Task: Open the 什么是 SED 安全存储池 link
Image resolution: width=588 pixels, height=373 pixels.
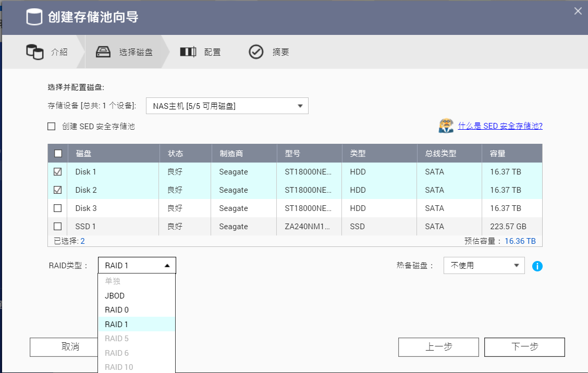Action: click(500, 126)
